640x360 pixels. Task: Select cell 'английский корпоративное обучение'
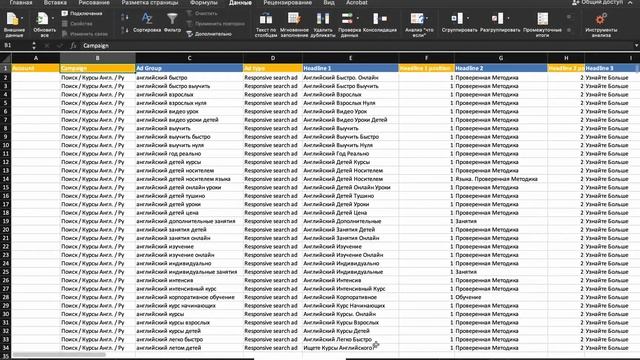pos(189,297)
